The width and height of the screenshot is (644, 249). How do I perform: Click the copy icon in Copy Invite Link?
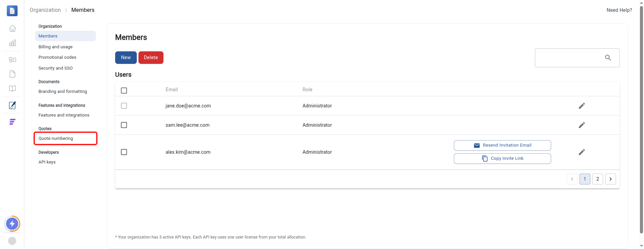[485, 158]
